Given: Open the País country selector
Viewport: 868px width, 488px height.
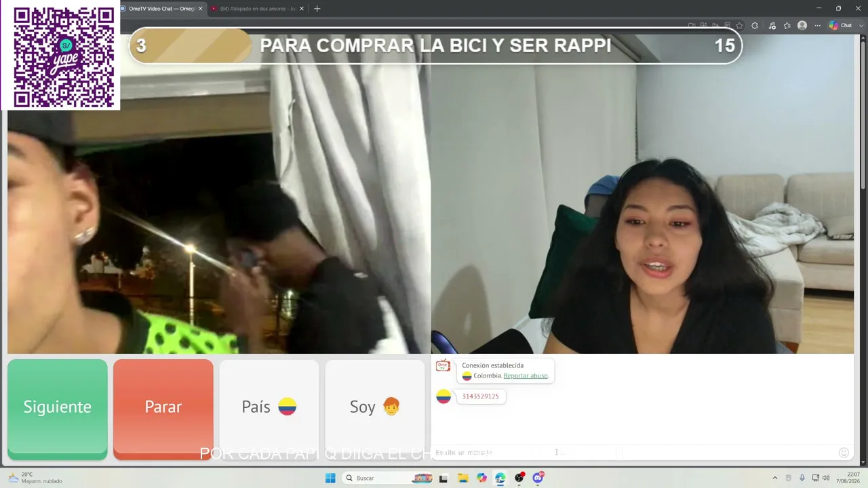Looking at the screenshot, I should (269, 408).
